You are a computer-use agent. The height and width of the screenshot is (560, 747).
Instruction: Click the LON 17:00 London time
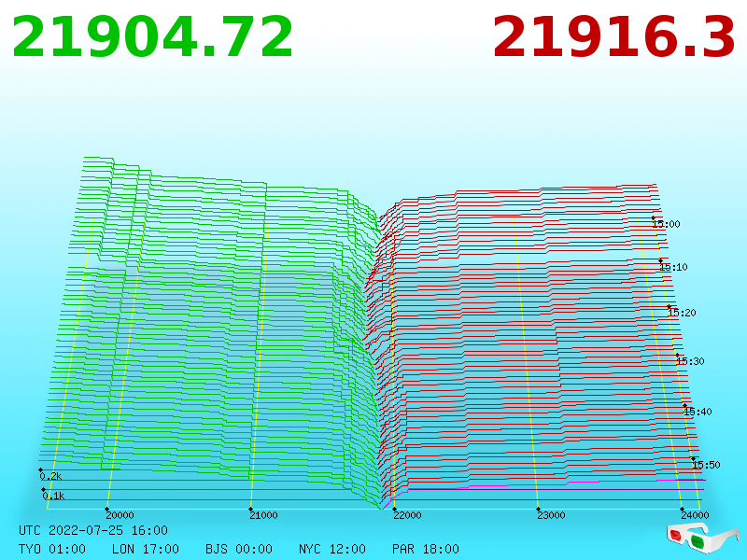pyautogui.click(x=146, y=549)
